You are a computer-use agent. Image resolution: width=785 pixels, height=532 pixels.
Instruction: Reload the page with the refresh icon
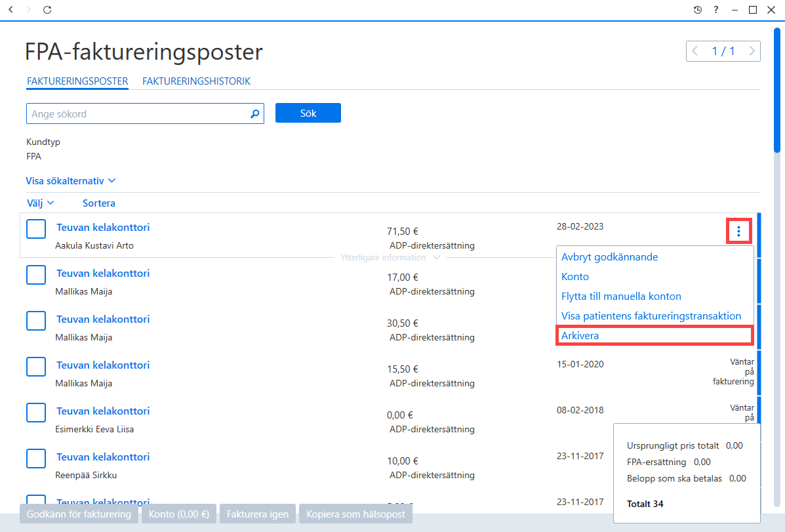tap(47, 10)
